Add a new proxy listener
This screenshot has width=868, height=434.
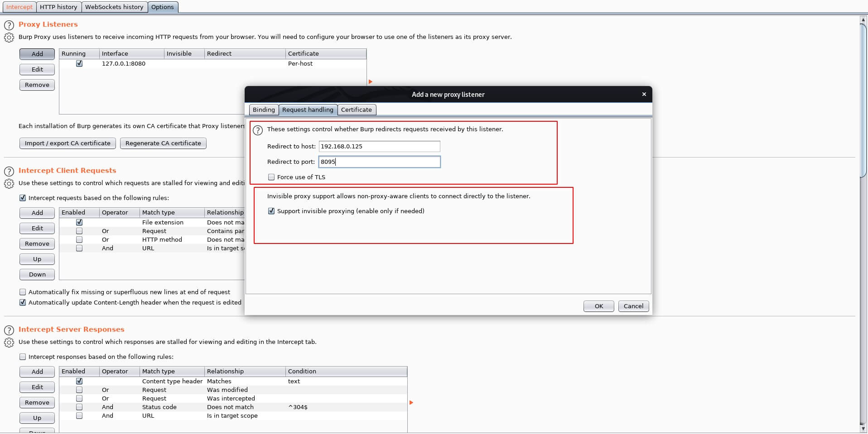(37, 54)
